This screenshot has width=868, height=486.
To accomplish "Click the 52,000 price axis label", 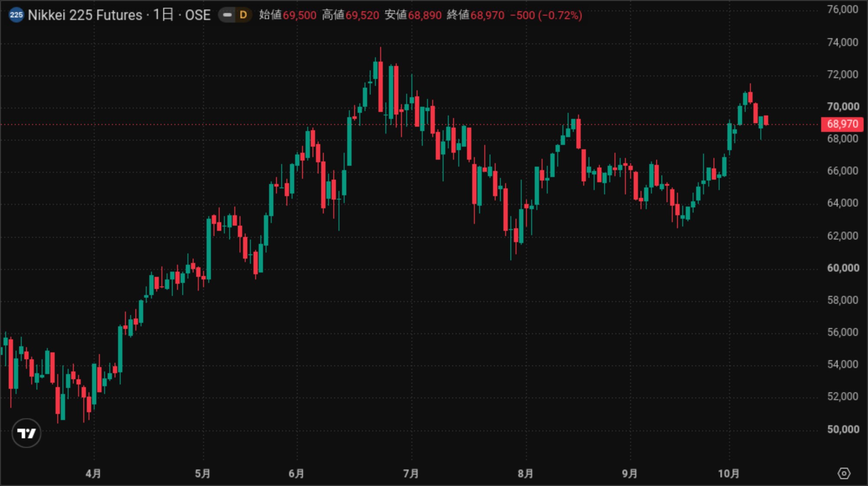I will (842, 397).
